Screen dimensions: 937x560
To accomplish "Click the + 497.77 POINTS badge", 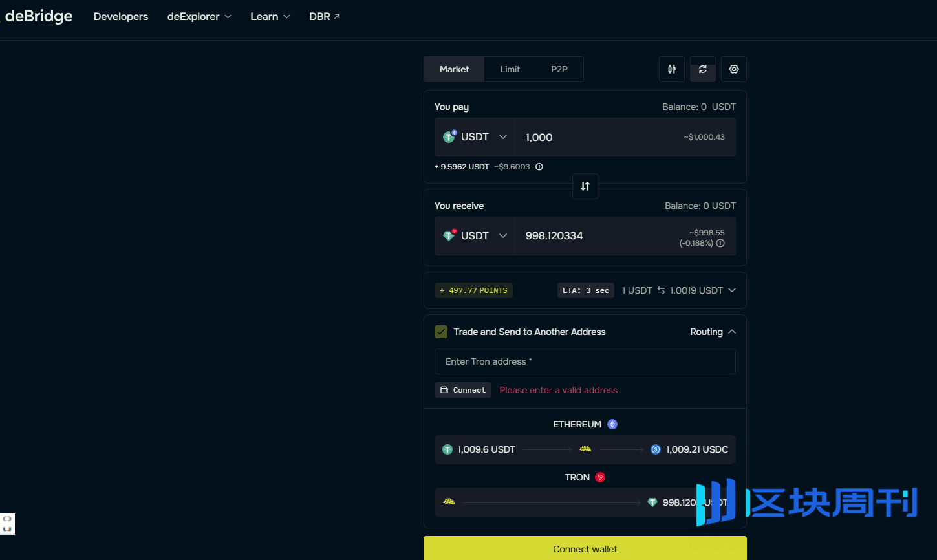I will pyautogui.click(x=473, y=290).
